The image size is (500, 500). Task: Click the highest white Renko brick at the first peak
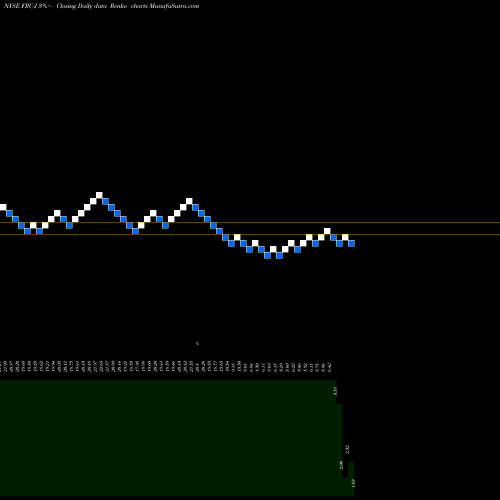(99, 195)
